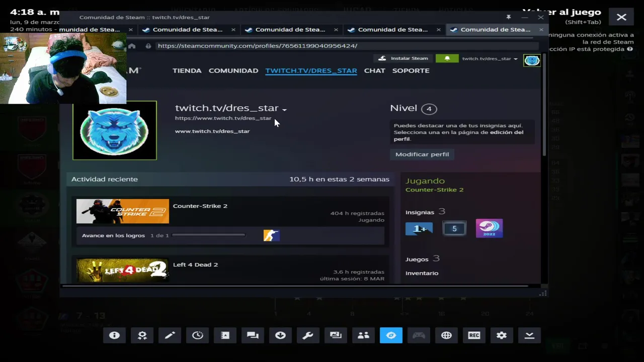The height and width of the screenshot is (362, 644).
Task: Open the screenshots pictures icon
Action: click(336, 335)
